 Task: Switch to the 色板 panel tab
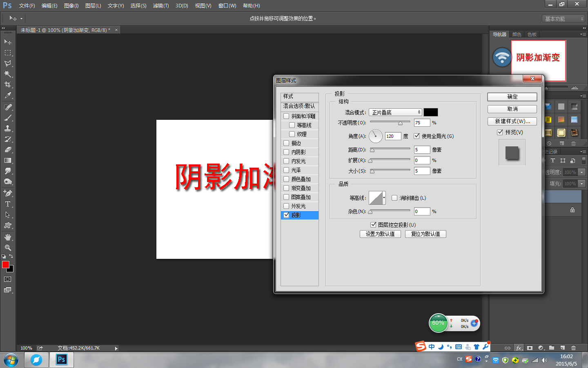[532, 34]
